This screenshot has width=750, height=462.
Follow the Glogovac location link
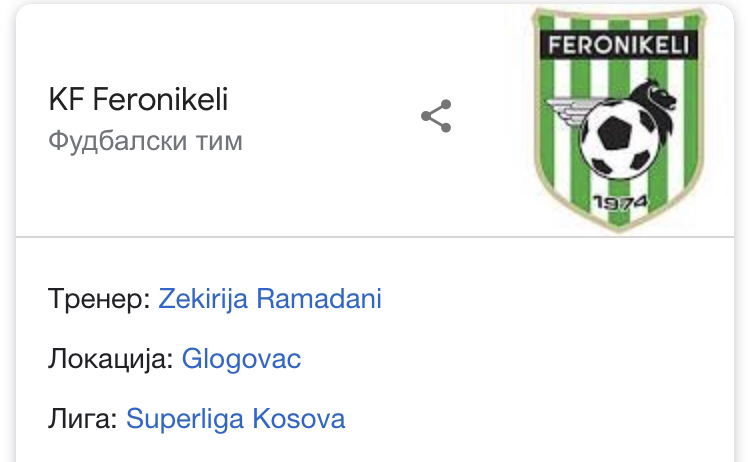(241, 359)
